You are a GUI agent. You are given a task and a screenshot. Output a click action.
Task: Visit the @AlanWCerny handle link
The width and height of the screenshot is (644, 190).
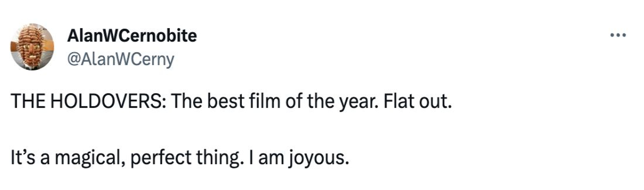click(121, 60)
